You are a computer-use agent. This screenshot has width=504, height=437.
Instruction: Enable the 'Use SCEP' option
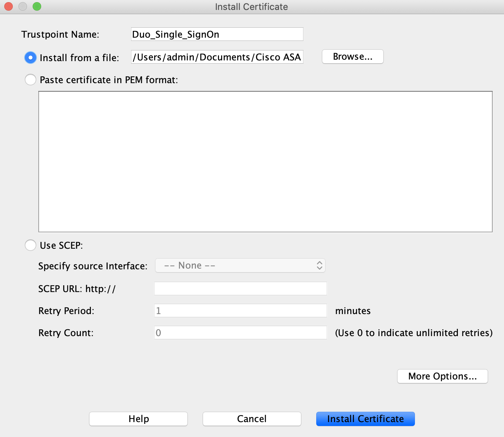coord(30,245)
